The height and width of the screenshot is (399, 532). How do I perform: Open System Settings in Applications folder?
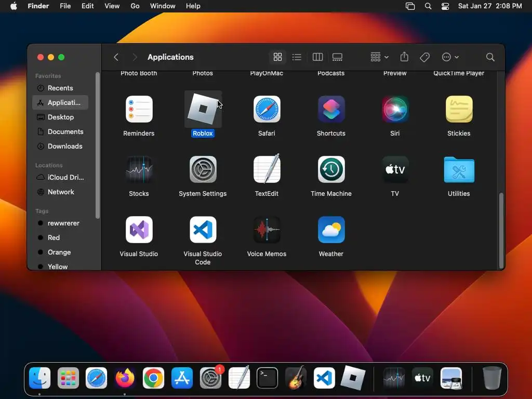tap(203, 169)
